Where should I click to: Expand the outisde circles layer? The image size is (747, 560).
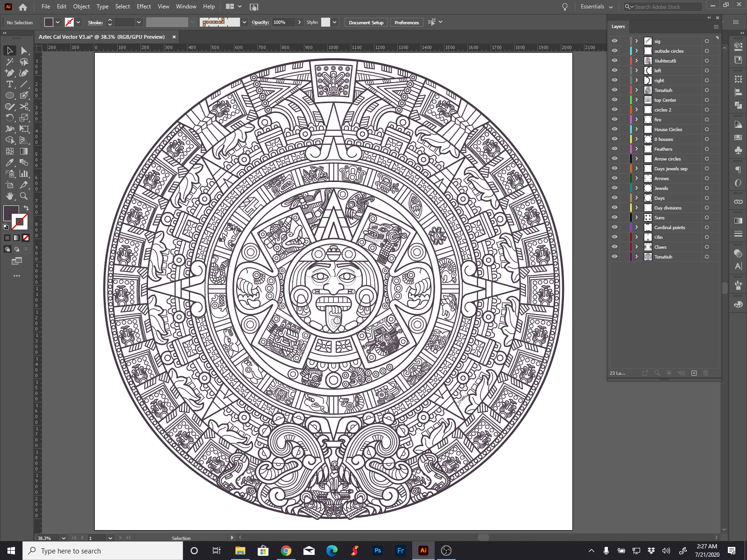[x=636, y=51]
